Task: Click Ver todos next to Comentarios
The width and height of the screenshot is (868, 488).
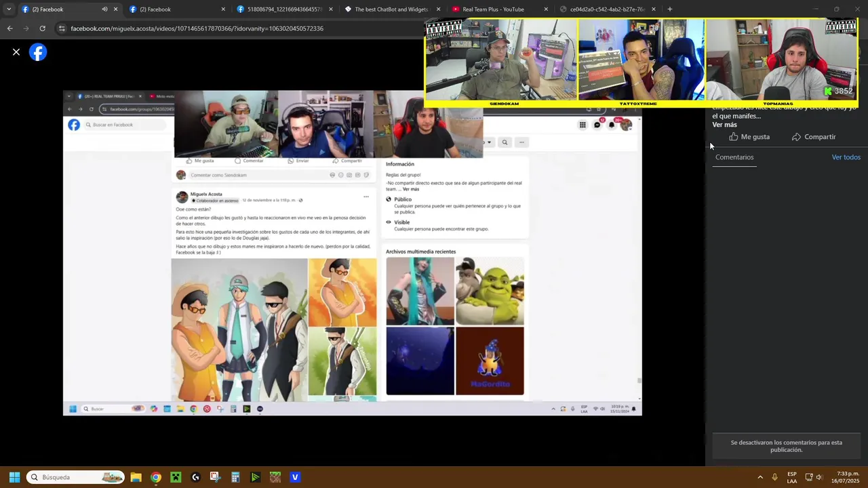Action: [x=846, y=157]
